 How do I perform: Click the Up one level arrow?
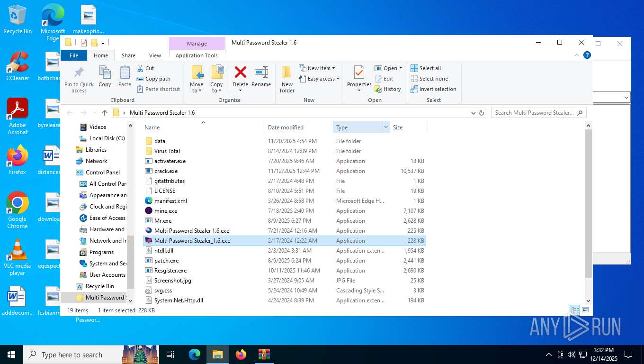point(105,113)
